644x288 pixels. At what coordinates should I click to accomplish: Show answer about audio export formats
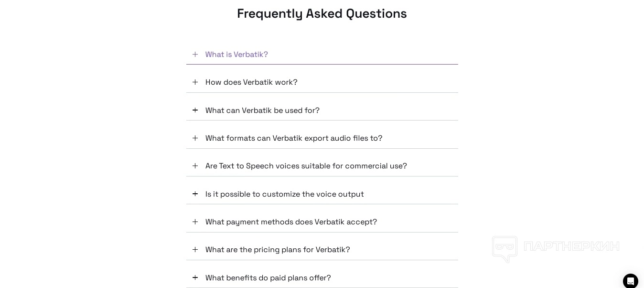point(294,138)
